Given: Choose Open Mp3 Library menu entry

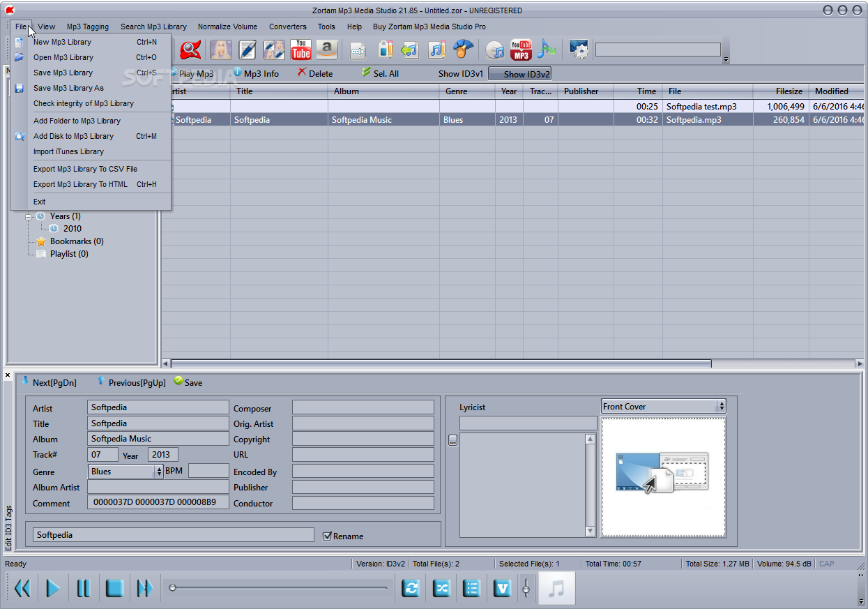Looking at the screenshot, I should tap(91, 57).
